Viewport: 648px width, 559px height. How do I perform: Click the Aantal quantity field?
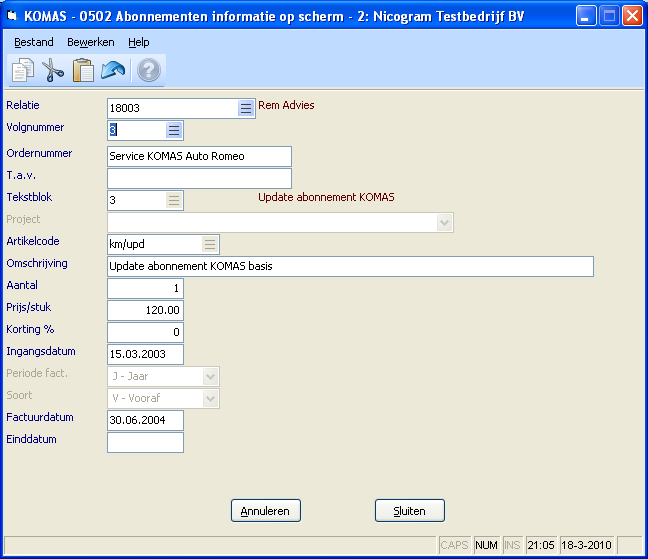point(145,288)
